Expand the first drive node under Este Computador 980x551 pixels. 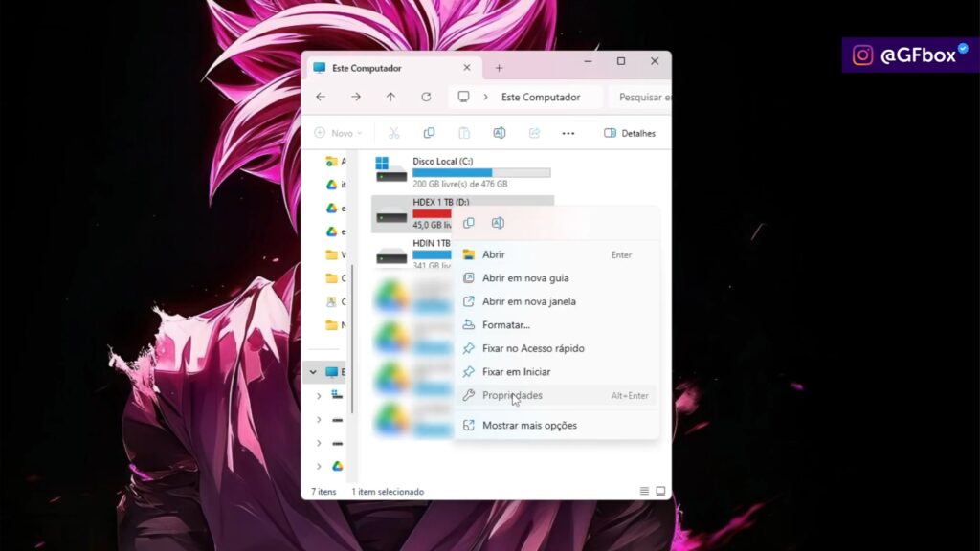pos(319,396)
